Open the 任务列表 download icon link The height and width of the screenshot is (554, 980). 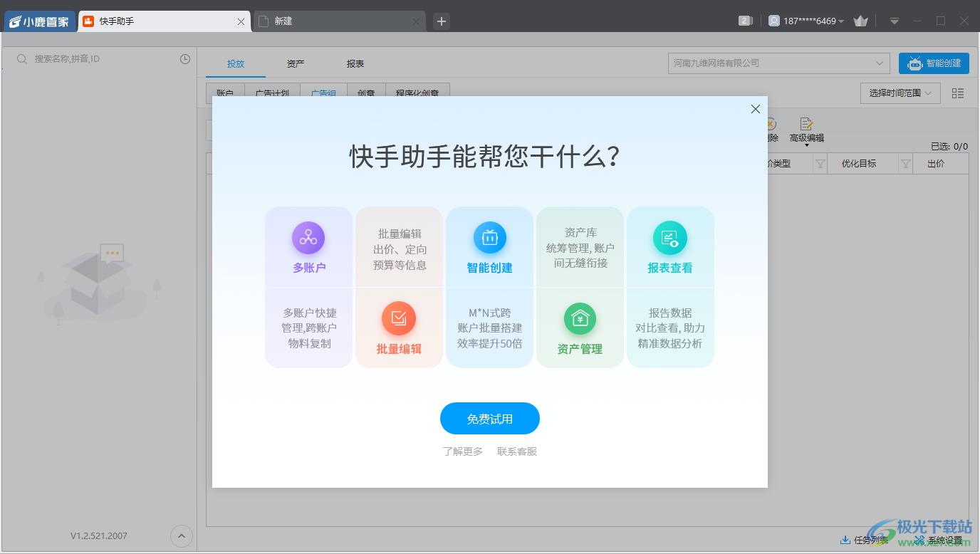pyautogui.click(x=865, y=540)
